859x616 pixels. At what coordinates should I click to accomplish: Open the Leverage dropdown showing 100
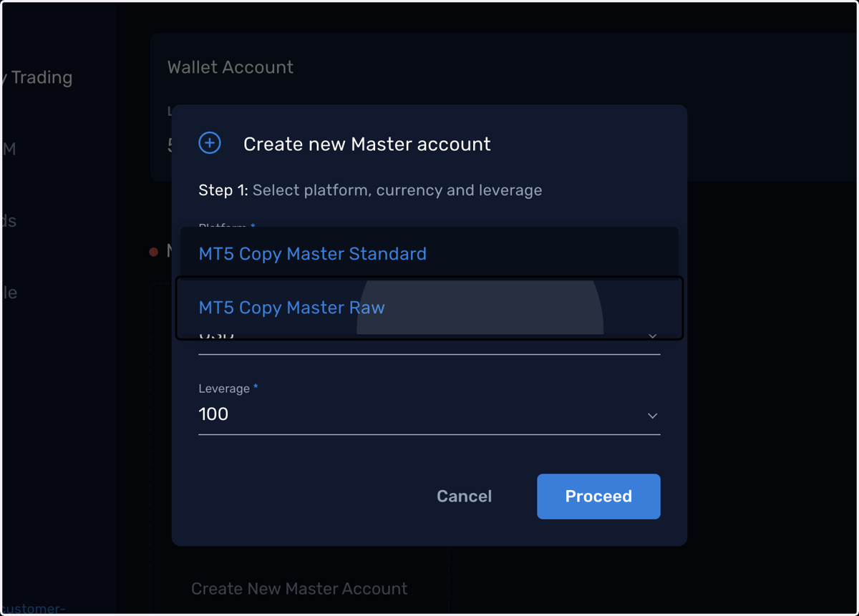click(429, 414)
